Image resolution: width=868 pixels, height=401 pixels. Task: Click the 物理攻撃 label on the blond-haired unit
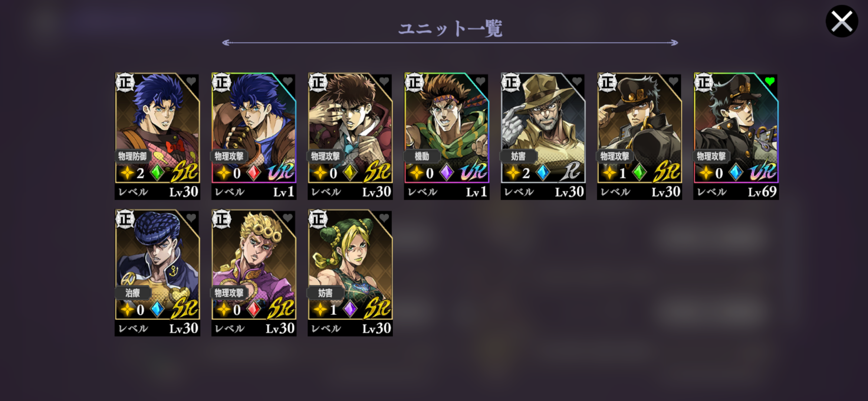click(229, 293)
